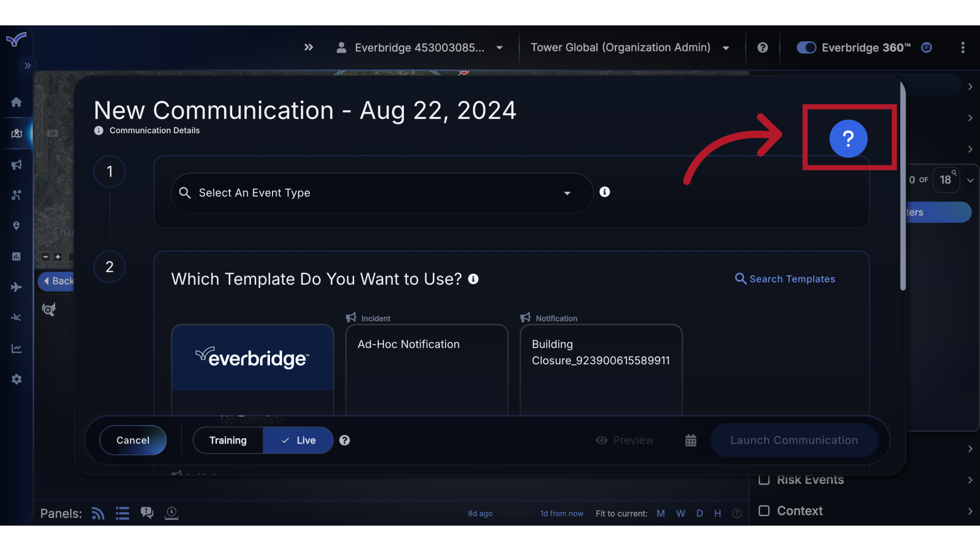This screenshot has height=551, width=980.
Task: Select the Home icon in the sidebar
Action: [16, 102]
